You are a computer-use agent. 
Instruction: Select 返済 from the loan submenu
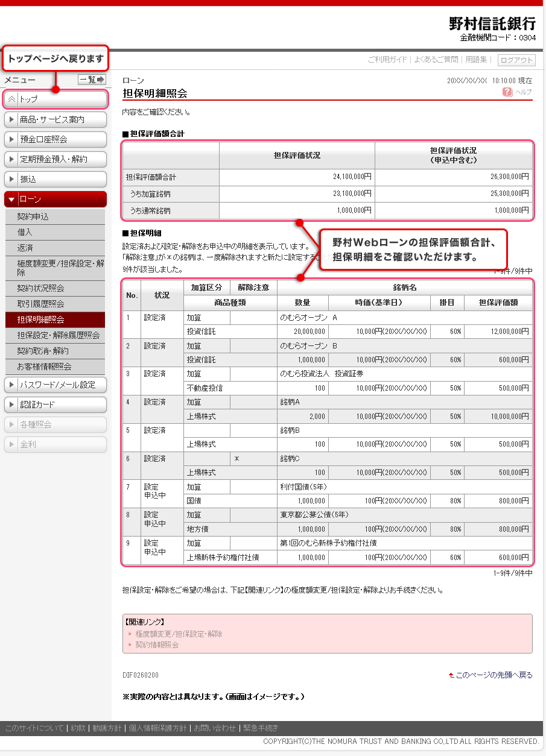tap(55, 248)
